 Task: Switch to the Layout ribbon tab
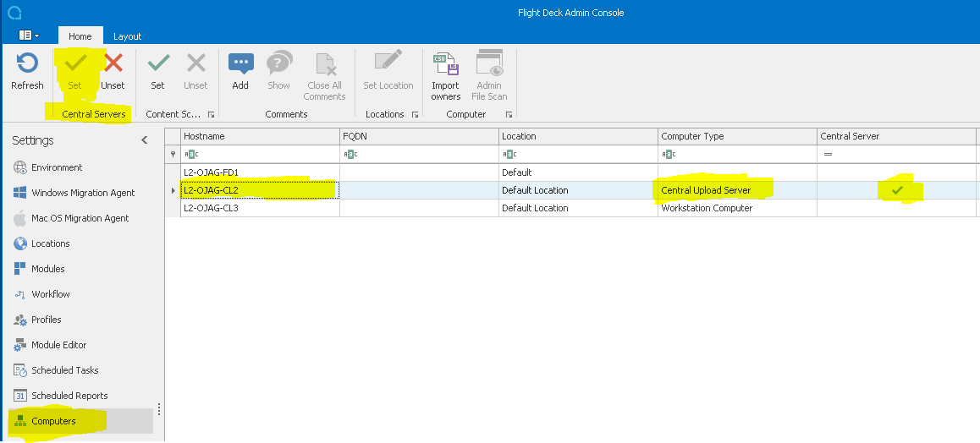click(x=128, y=36)
